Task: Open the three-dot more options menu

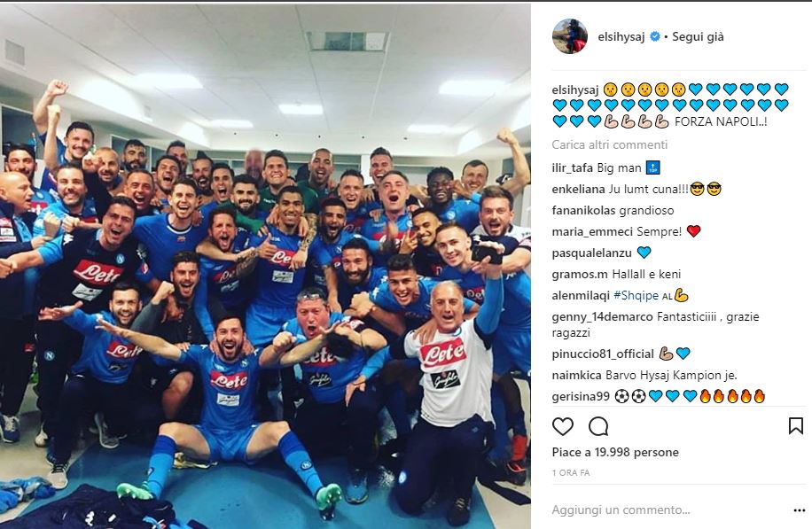Action: (799, 510)
